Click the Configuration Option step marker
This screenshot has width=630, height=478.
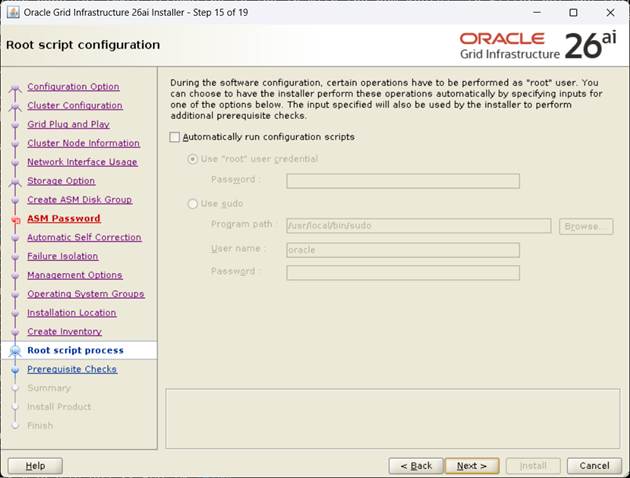pos(15,87)
